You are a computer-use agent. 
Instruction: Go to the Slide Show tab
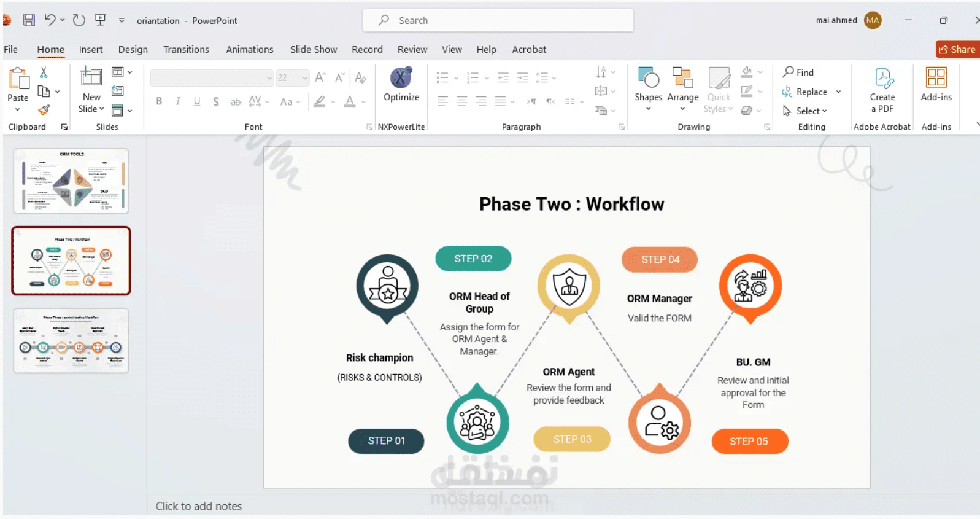coord(314,49)
